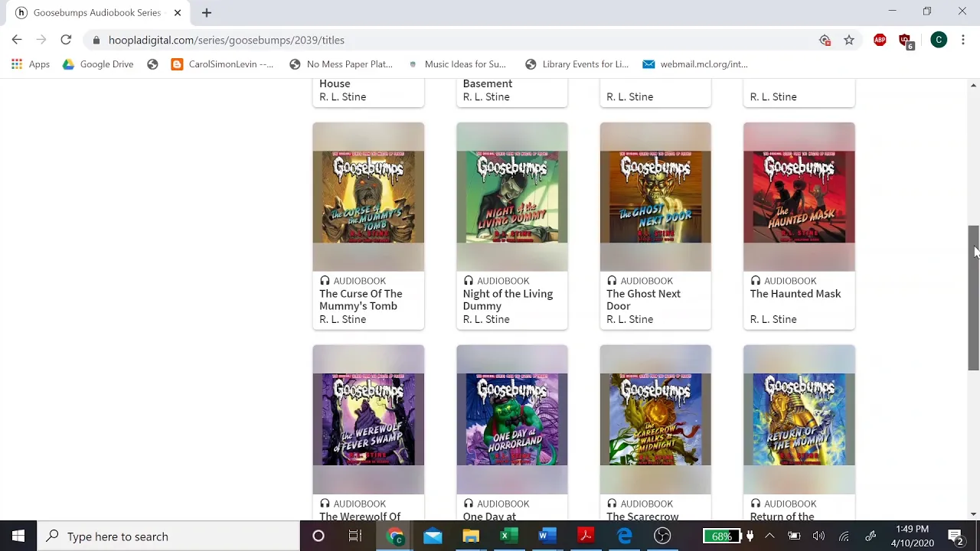The height and width of the screenshot is (551, 980).
Task: Open a new browser tab
Action: [x=207, y=12]
